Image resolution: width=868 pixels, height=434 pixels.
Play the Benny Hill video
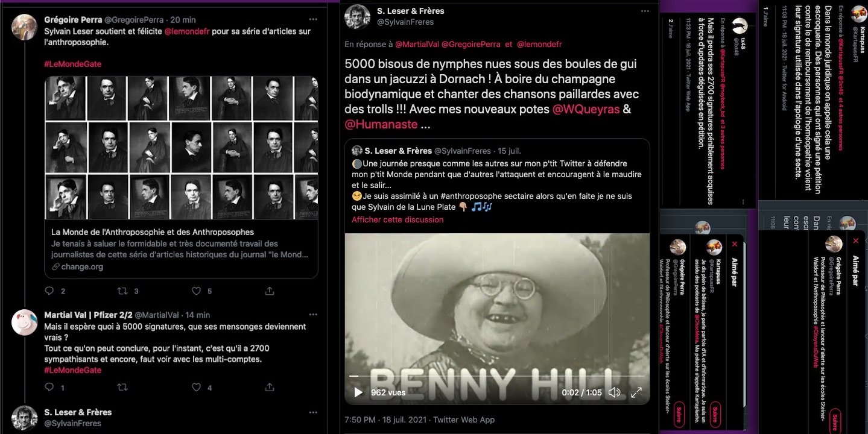click(358, 392)
